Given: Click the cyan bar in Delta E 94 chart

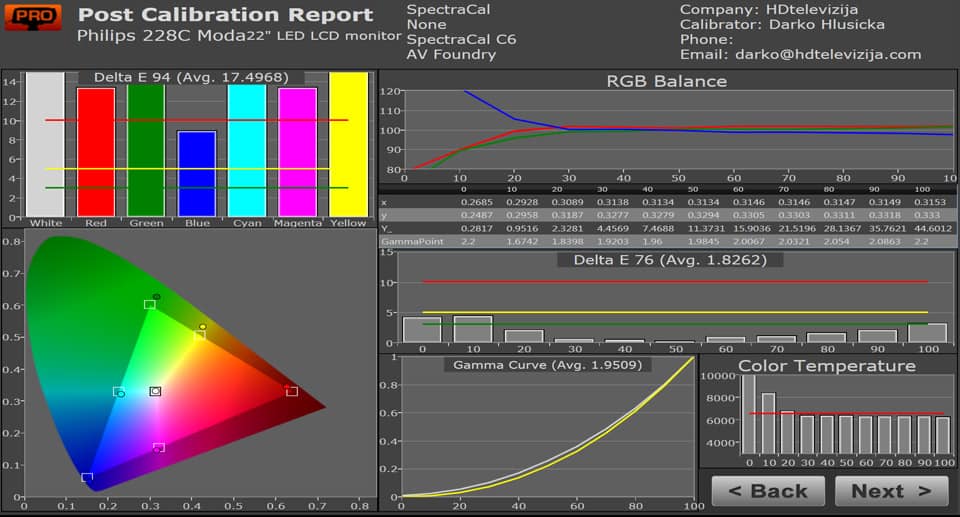Looking at the screenshot, I should (x=247, y=151).
